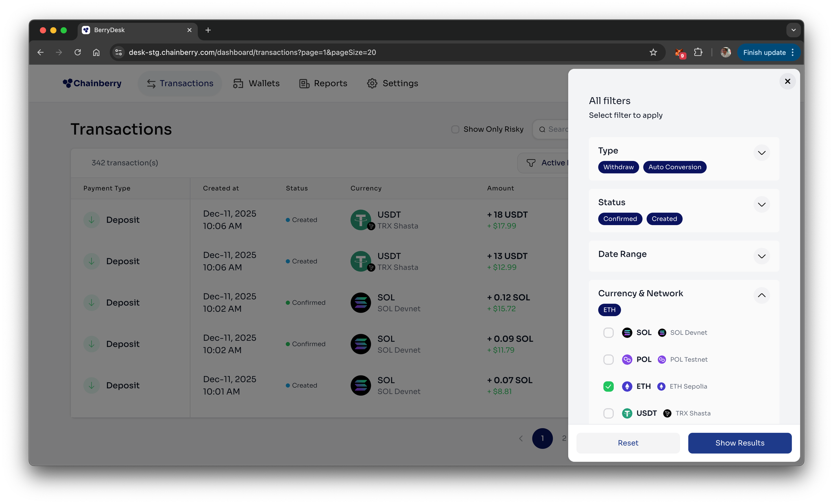Expand the Type filter section

[761, 153]
